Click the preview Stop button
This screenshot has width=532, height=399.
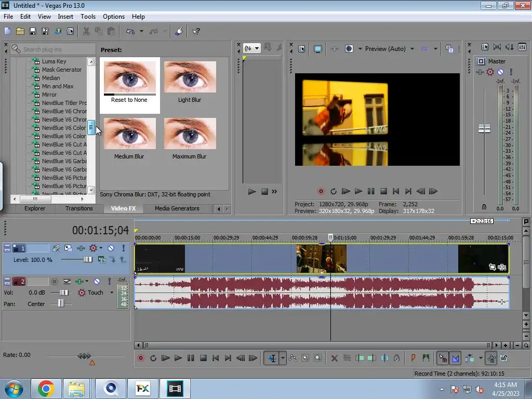click(x=383, y=191)
